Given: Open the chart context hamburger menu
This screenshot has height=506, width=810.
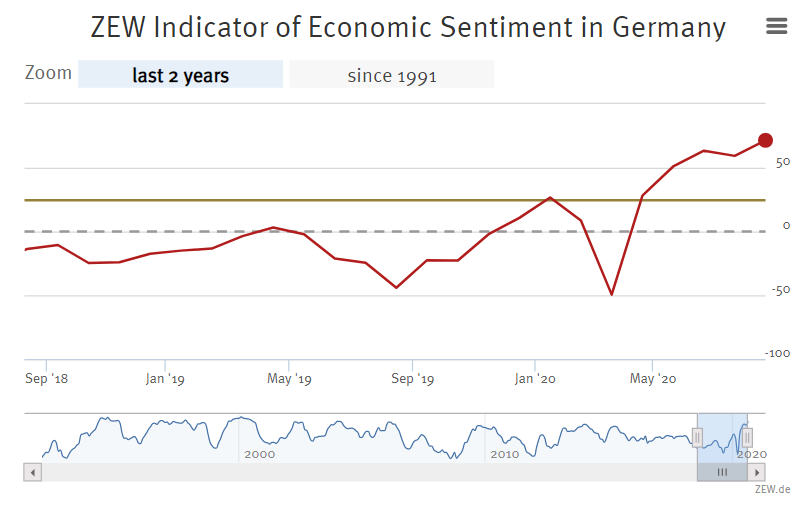Looking at the screenshot, I should point(777,27).
